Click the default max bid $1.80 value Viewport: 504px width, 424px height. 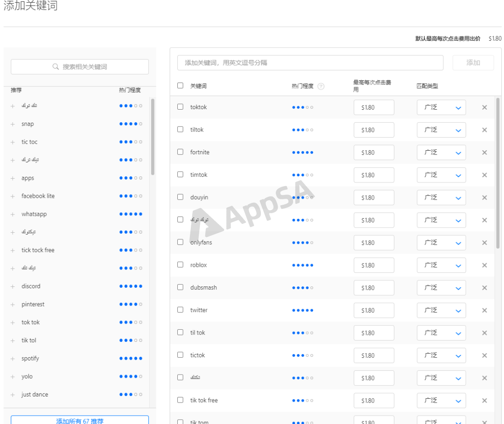point(495,39)
